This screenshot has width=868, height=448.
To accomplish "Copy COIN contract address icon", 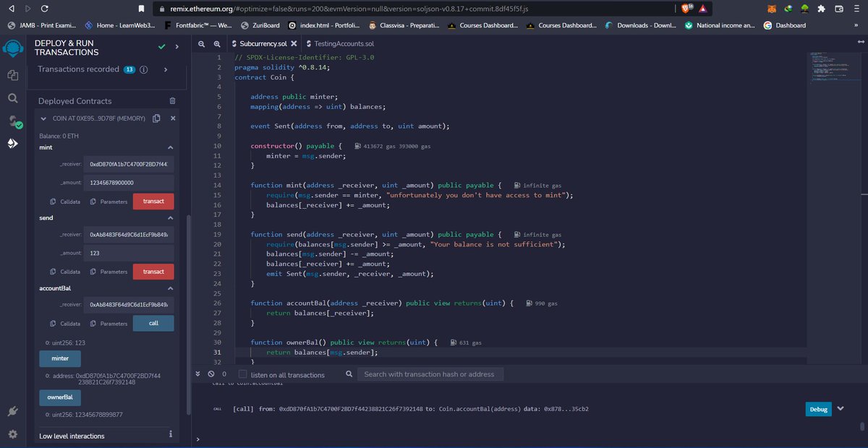I will pyautogui.click(x=156, y=119).
